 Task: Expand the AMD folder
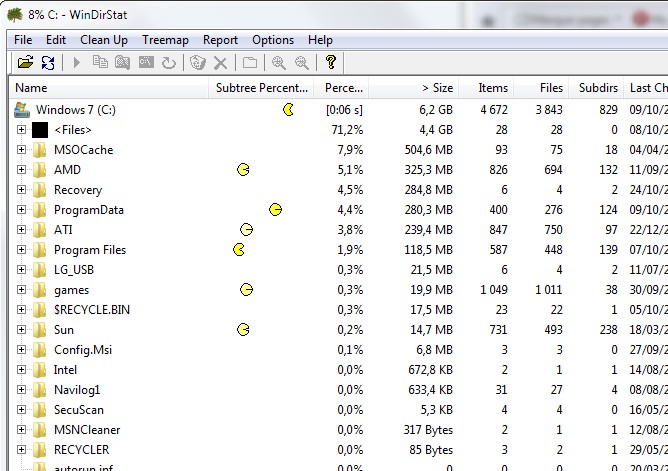(x=21, y=169)
